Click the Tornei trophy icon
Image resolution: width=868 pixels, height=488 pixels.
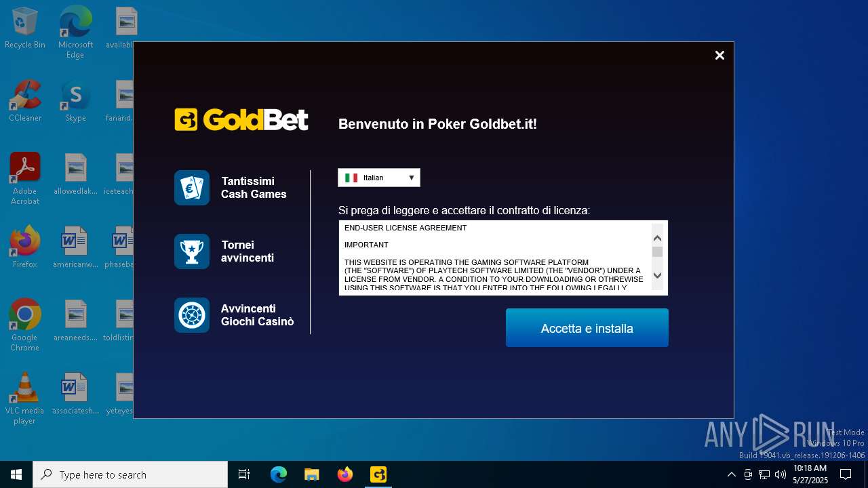(192, 251)
